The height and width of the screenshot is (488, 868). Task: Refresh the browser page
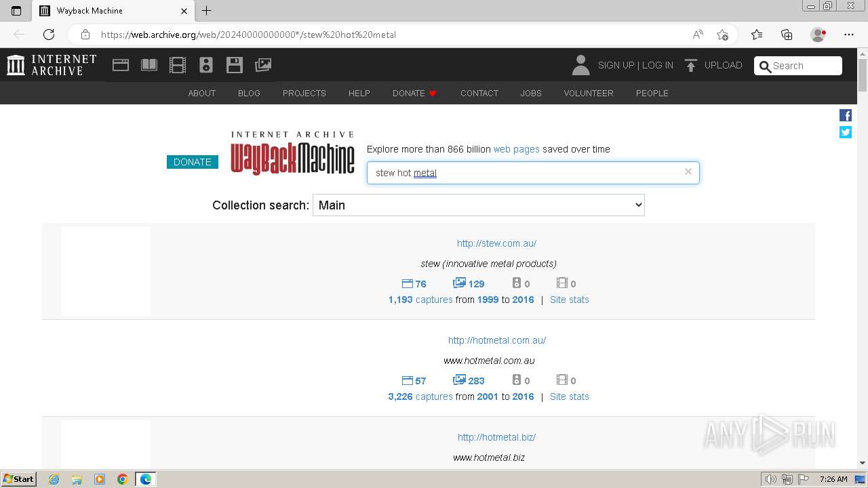pos(49,35)
